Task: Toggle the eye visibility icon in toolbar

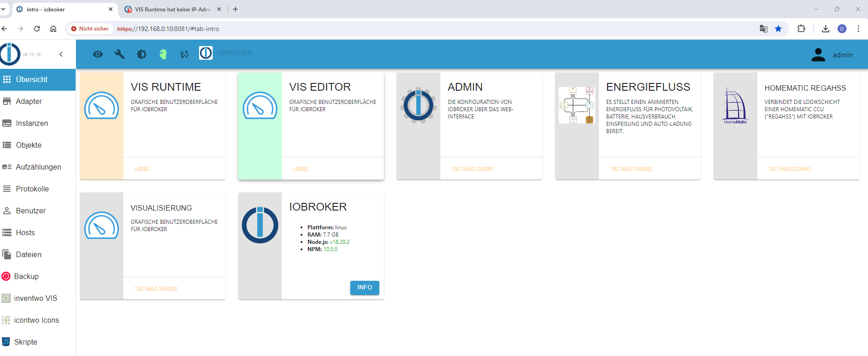Action: [x=98, y=54]
